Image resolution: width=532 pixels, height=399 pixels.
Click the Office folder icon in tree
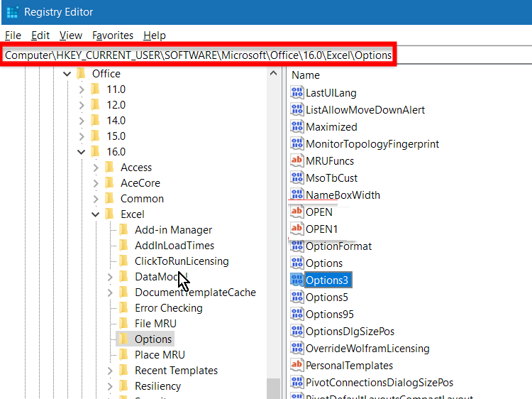[81, 74]
